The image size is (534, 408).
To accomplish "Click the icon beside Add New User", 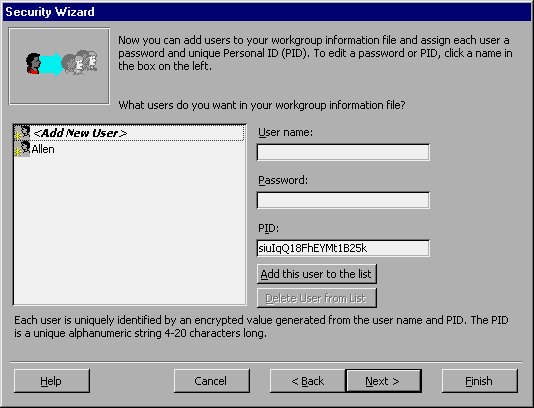I will click(22, 132).
